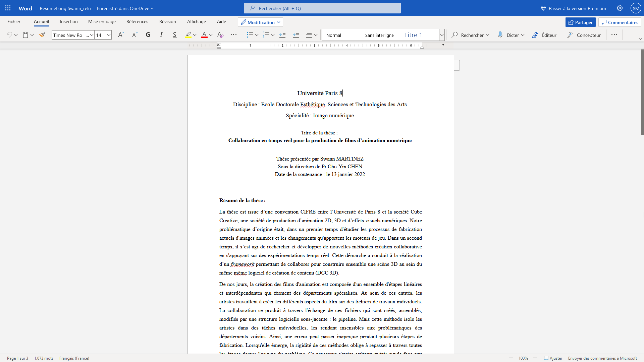Viewport: 644px width, 362px height.
Task: Open the Références tab
Action: [137, 21]
